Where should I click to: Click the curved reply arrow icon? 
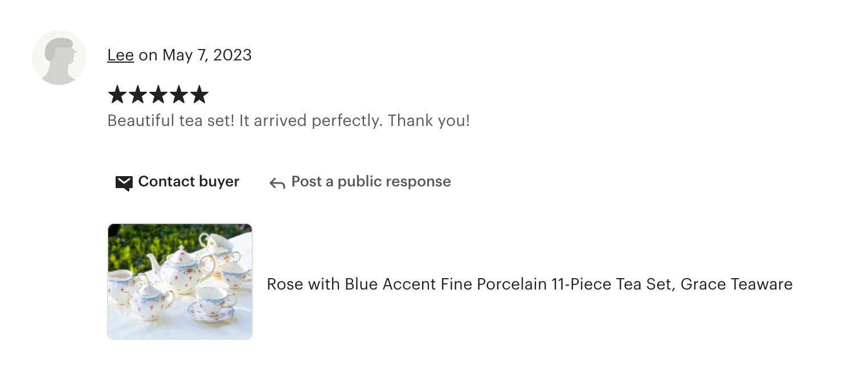pyautogui.click(x=277, y=182)
